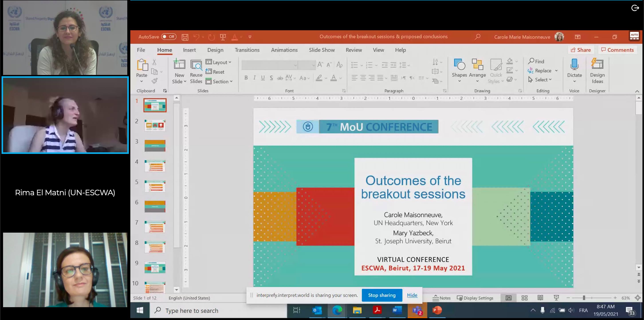Open the font size combo box
This screenshot has height=320, width=644.
[x=307, y=65]
